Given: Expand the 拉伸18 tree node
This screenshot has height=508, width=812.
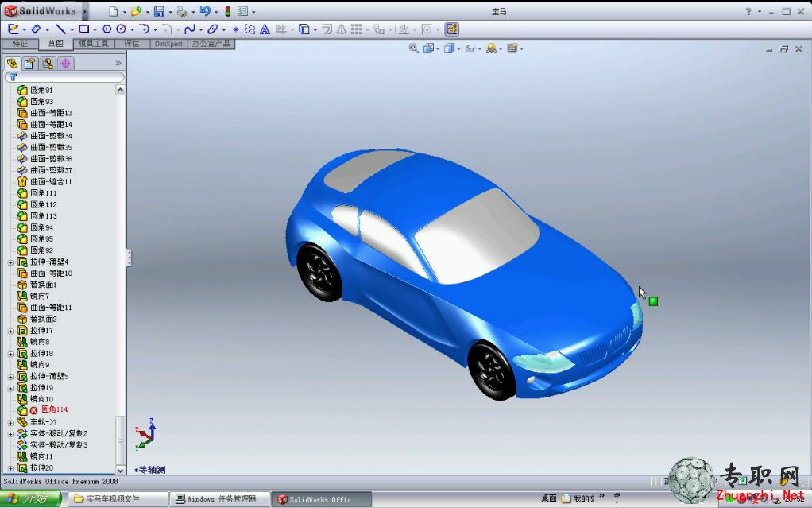Looking at the screenshot, I should coord(10,354).
